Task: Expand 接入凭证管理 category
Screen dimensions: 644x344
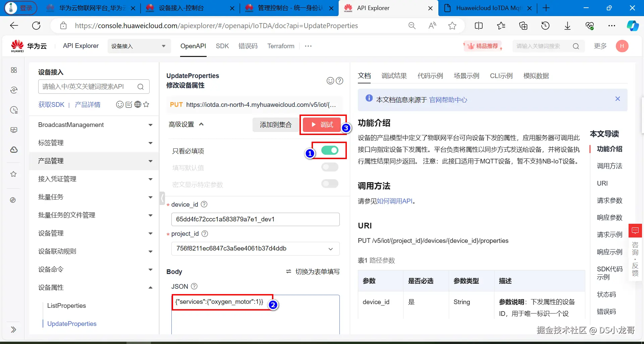Action: 94,179
